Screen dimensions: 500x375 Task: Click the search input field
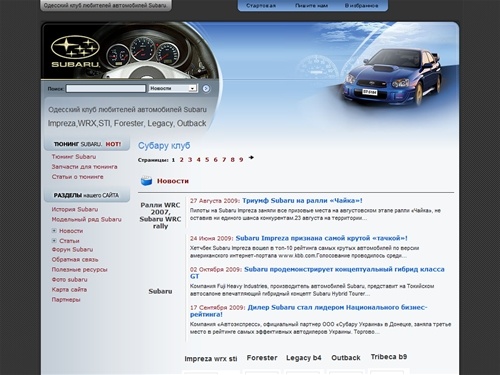pyautogui.click(x=106, y=88)
